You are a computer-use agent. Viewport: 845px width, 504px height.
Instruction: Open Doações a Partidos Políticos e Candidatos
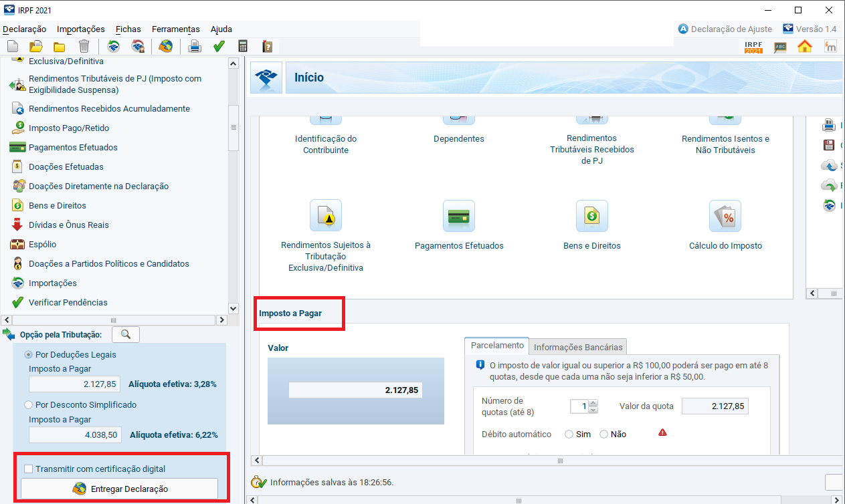coord(109,263)
